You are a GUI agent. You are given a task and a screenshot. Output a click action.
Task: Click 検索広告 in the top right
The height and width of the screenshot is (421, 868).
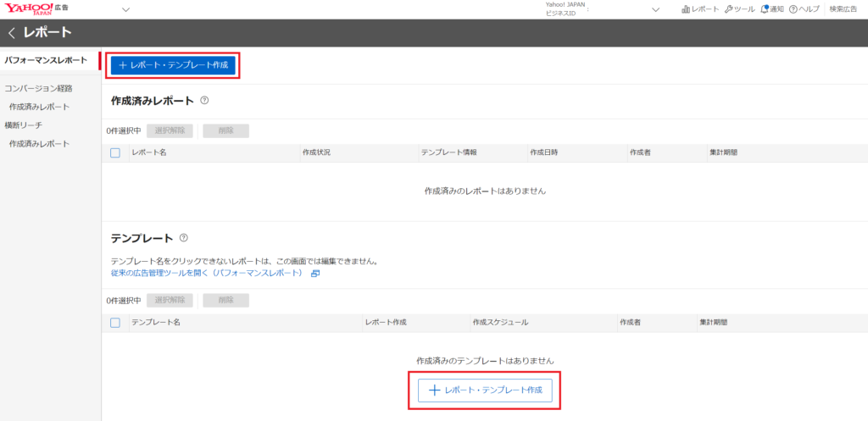pos(844,9)
